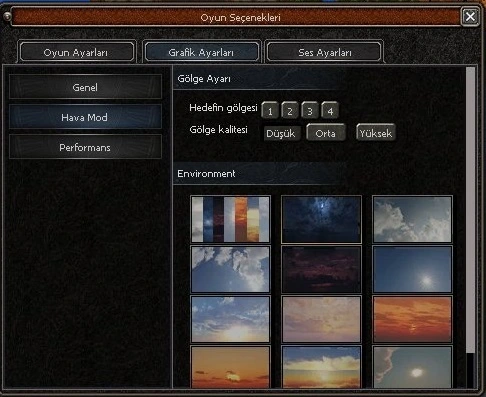Pick the pale pink cloudy sky thumbnail

point(321,319)
